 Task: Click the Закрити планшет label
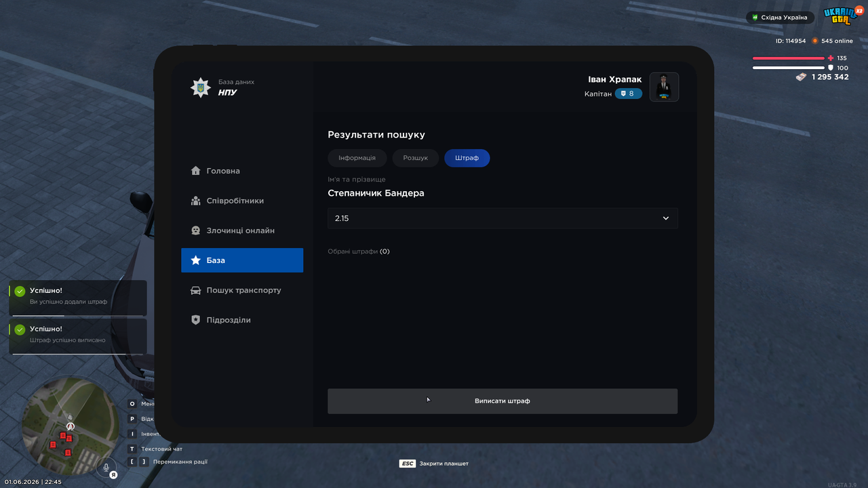(444, 464)
